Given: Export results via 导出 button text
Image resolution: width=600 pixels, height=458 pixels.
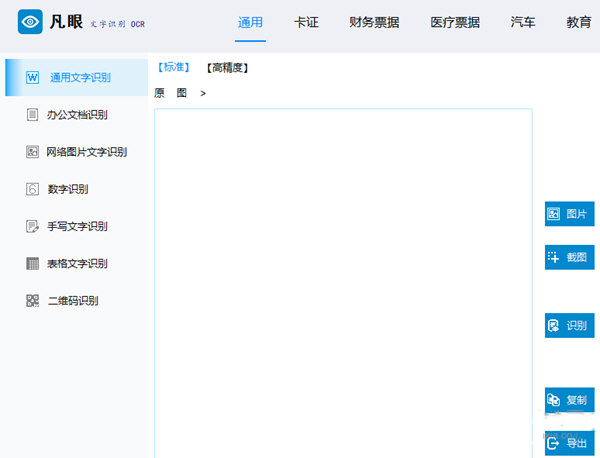Looking at the screenshot, I should (576, 443).
